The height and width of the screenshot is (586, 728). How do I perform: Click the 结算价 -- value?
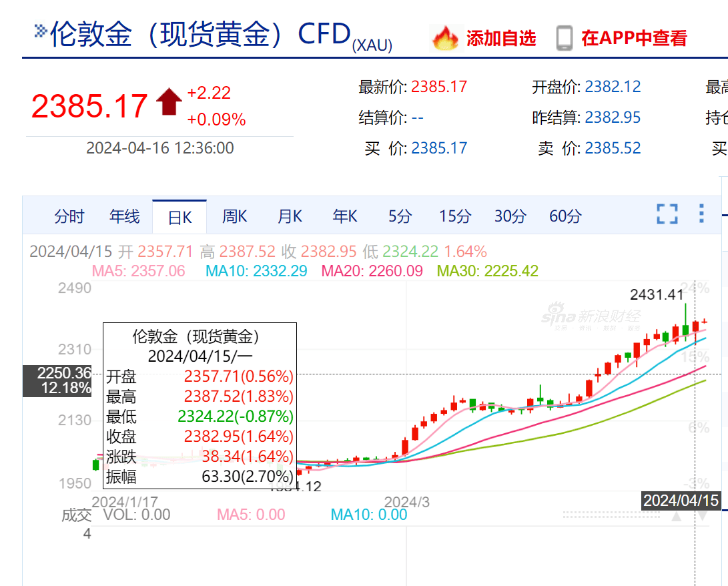click(418, 117)
